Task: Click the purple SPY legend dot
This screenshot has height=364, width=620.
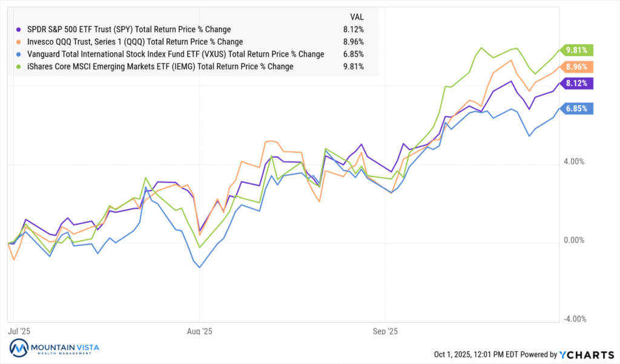Action: pyautogui.click(x=18, y=30)
